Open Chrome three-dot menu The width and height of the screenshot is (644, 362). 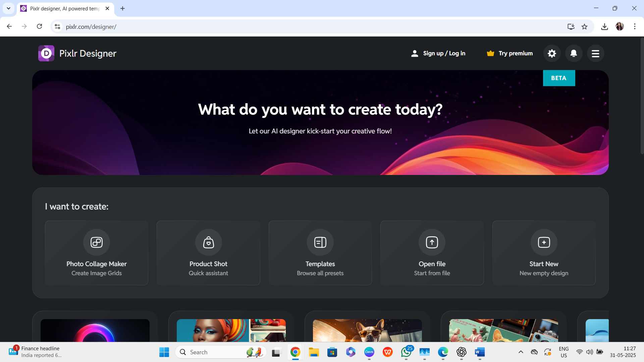(635, 26)
